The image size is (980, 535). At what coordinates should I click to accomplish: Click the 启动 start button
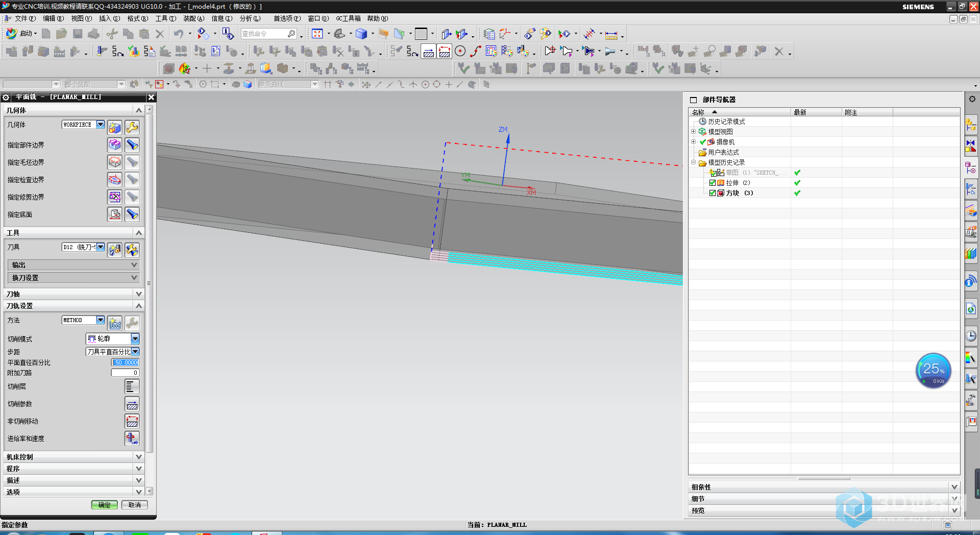21,34
